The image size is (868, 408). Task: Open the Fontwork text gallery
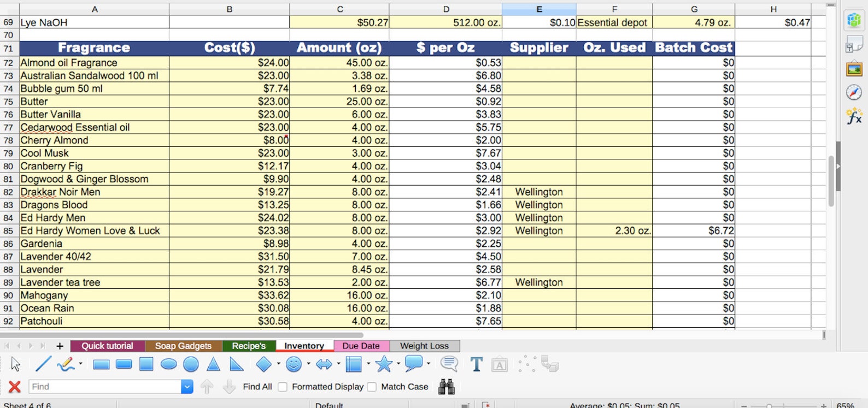pyautogui.click(x=500, y=365)
